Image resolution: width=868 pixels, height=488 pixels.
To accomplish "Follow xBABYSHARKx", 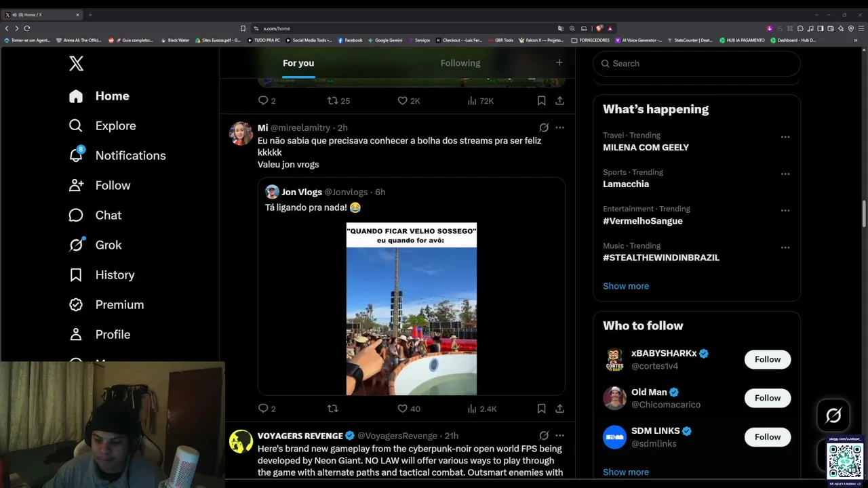I will point(768,360).
